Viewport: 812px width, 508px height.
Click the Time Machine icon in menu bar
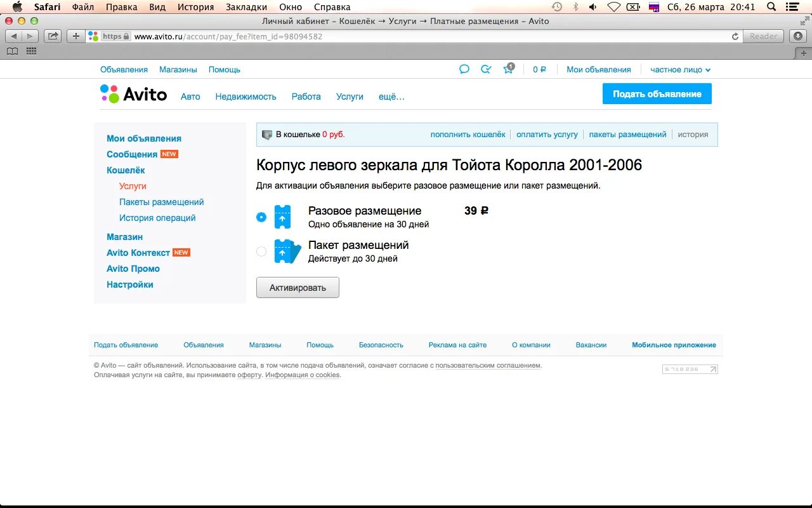coord(557,7)
